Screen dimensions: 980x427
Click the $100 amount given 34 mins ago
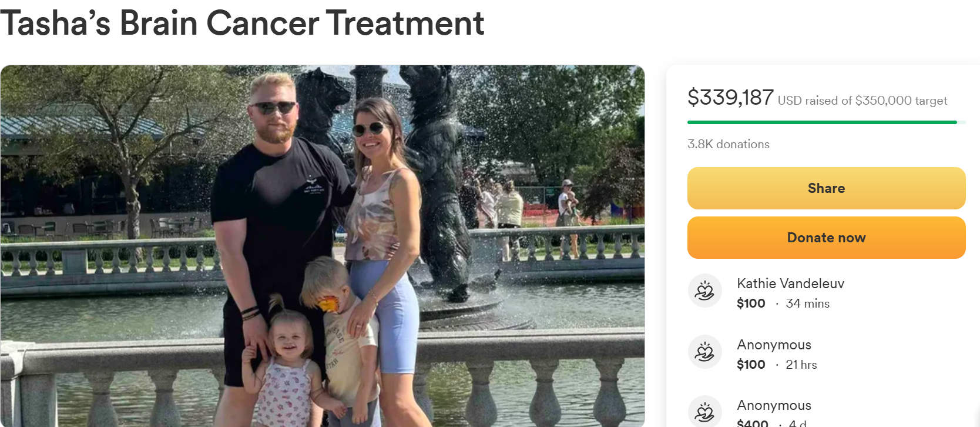pos(751,303)
